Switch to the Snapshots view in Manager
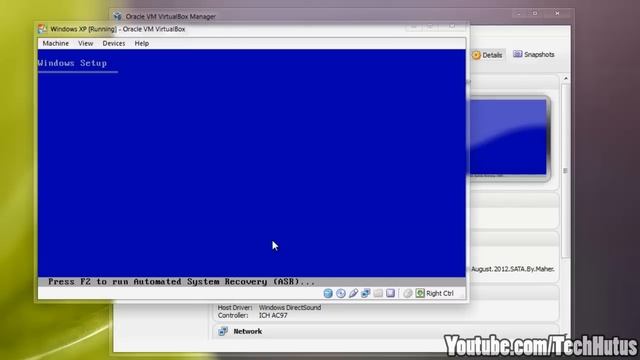The width and height of the screenshot is (640, 360). [x=534, y=54]
